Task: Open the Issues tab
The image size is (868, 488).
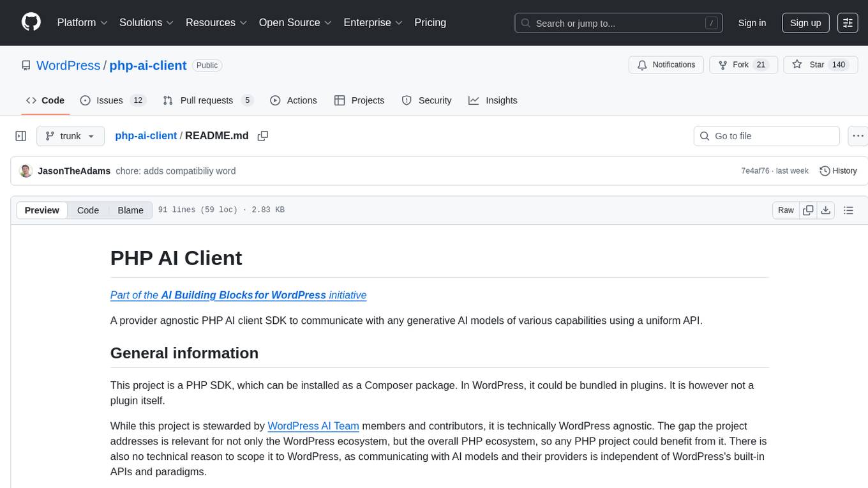Action: pos(113,100)
